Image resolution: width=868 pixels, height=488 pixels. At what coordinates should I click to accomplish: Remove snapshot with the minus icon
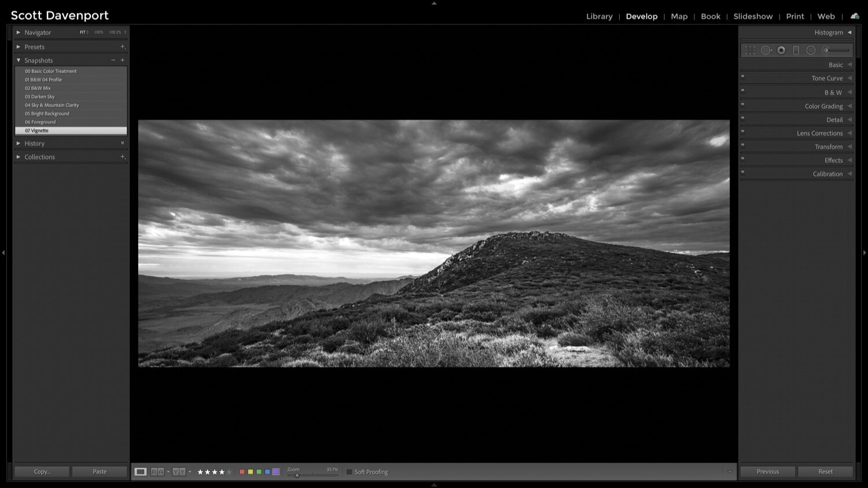pyautogui.click(x=113, y=60)
